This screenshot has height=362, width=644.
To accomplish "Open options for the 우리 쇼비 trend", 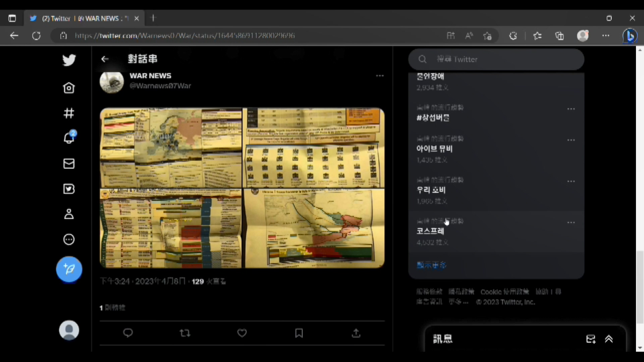I will click(571, 181).
